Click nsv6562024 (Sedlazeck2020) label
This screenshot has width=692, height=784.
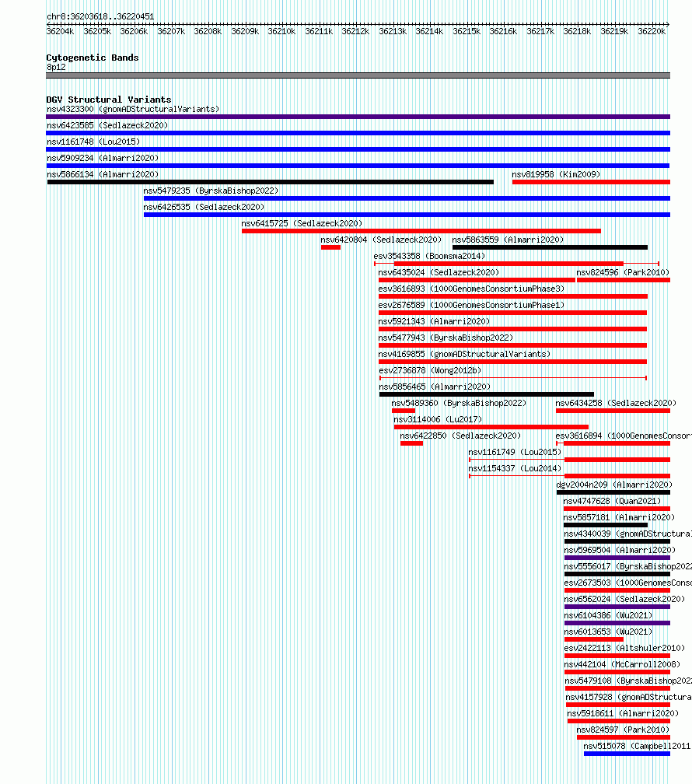click(x=624, y=599)
